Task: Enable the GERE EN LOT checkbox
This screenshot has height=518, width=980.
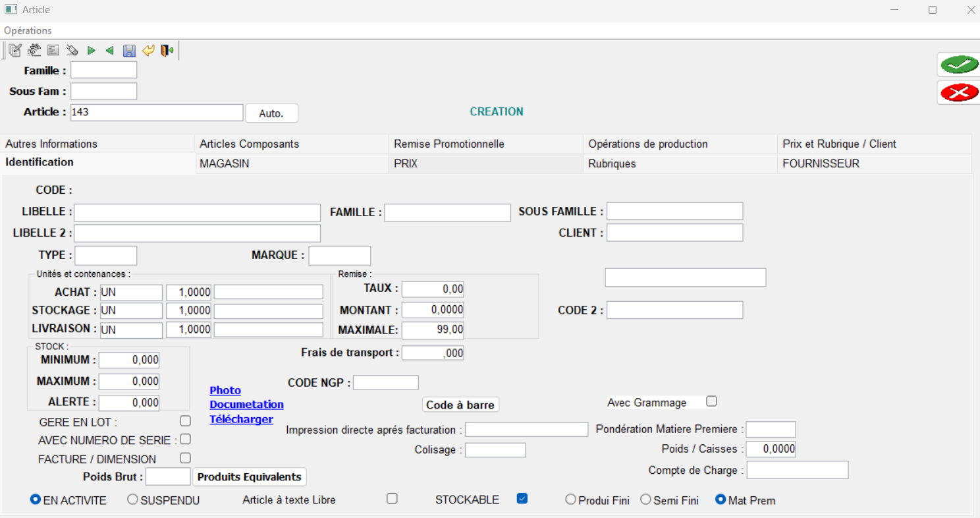Action: pos(185,420)
